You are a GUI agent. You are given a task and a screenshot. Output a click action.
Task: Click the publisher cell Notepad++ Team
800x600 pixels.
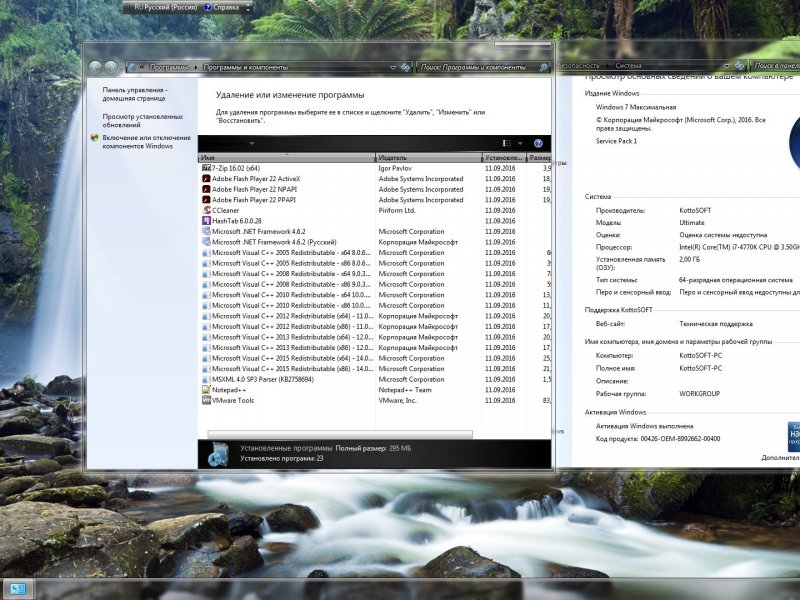point(405,390)
